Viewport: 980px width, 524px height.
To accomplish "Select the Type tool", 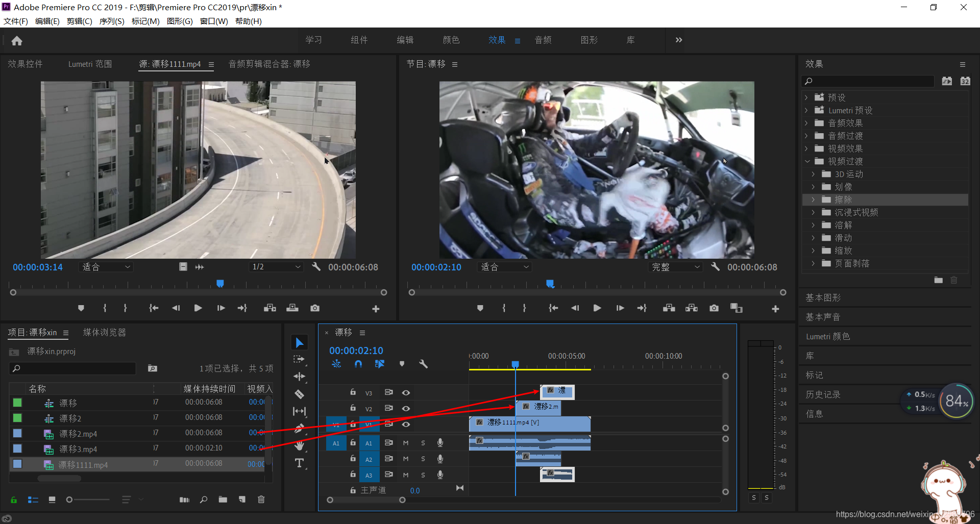I will [300, 463].
